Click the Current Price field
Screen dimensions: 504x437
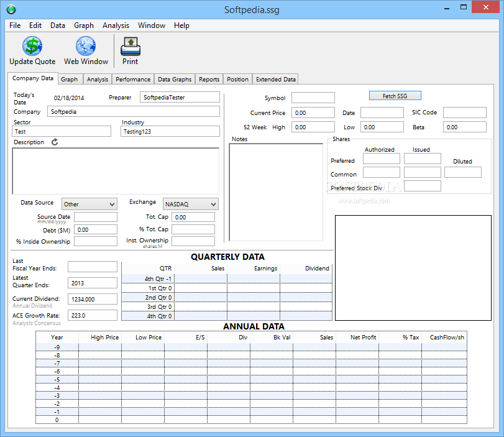point(313,113)
